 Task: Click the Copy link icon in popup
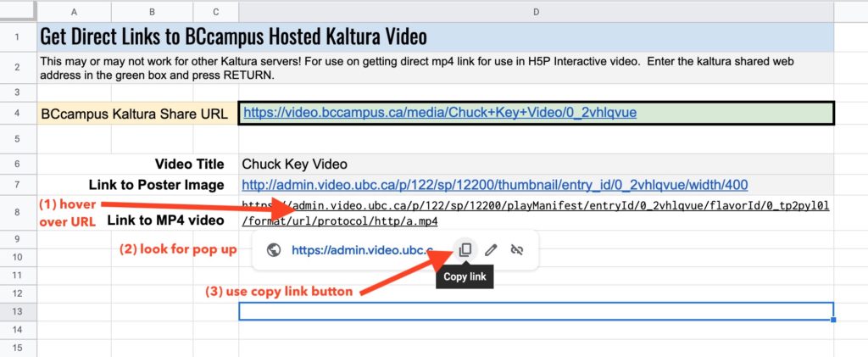point(465,250)
